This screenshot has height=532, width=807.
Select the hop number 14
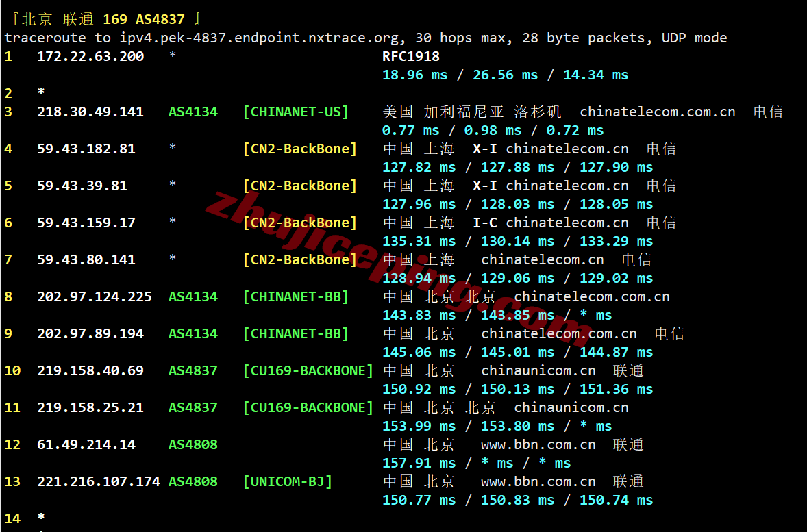point(12,520)
